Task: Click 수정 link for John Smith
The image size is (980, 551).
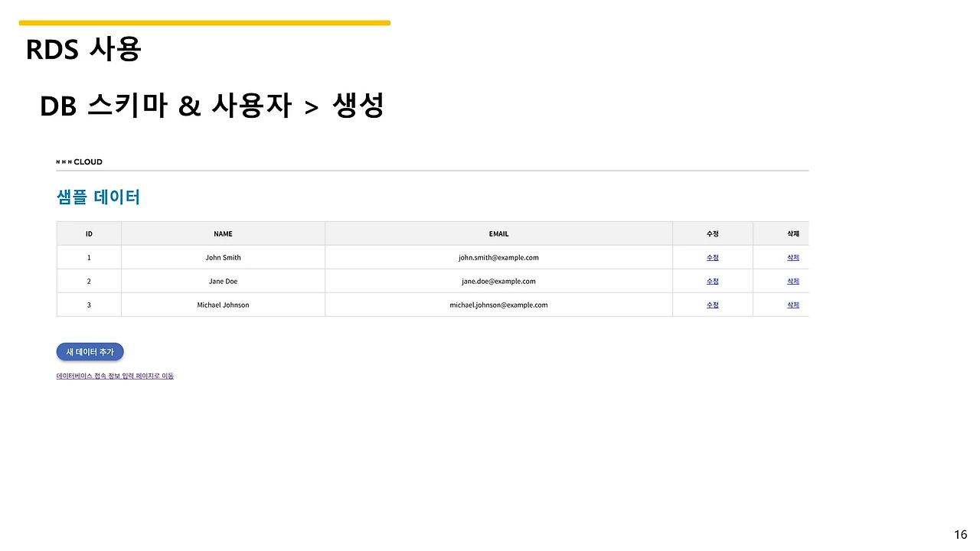Action: coord(712,257)
